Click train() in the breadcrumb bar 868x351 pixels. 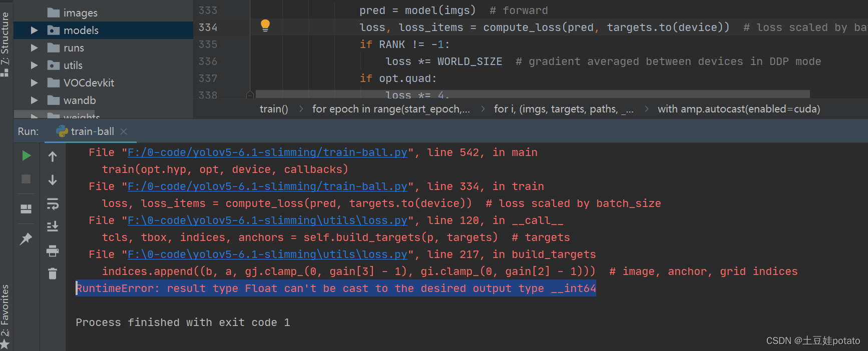point(274,109)
